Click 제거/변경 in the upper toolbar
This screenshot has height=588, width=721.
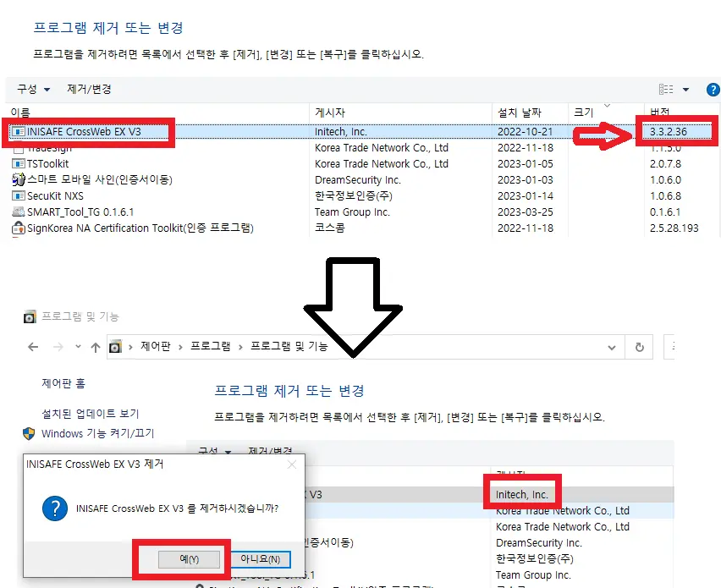click(x=89, y=89)
